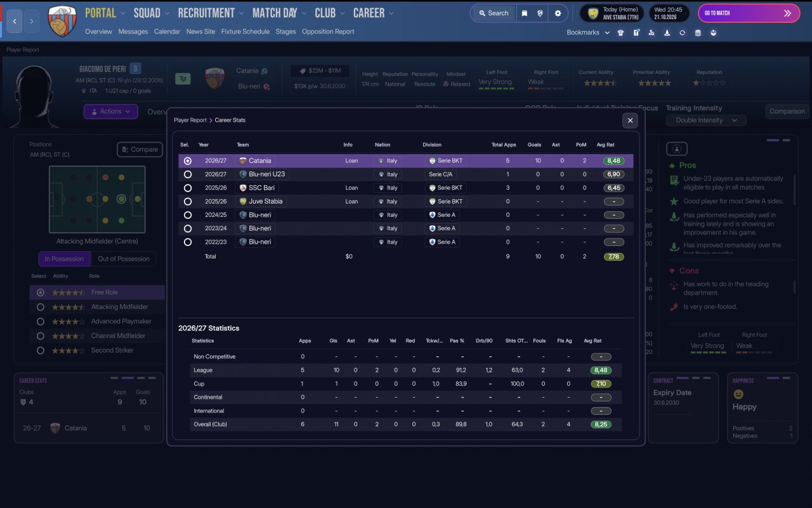Image resolution: width=812 pixels, height=508 pixels.
Task: Open the scouting magnifier bookmark shortcut
Action: [x=652, y=32]
